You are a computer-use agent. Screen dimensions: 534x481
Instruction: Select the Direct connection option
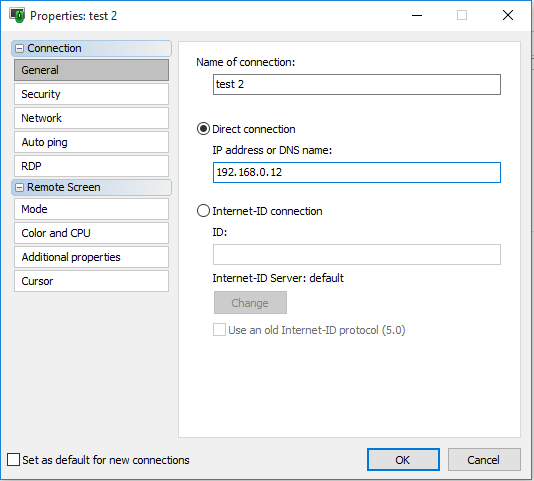(x=203, y=129)
